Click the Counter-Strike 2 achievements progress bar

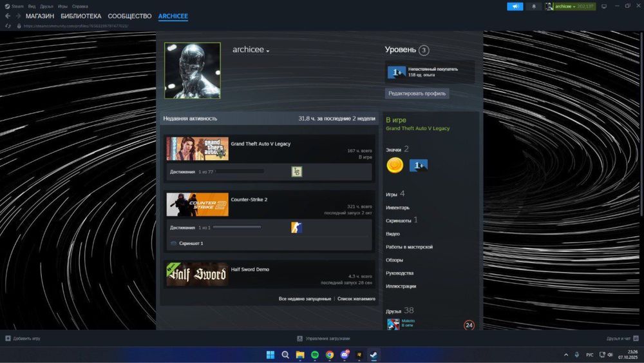[237, 228]
